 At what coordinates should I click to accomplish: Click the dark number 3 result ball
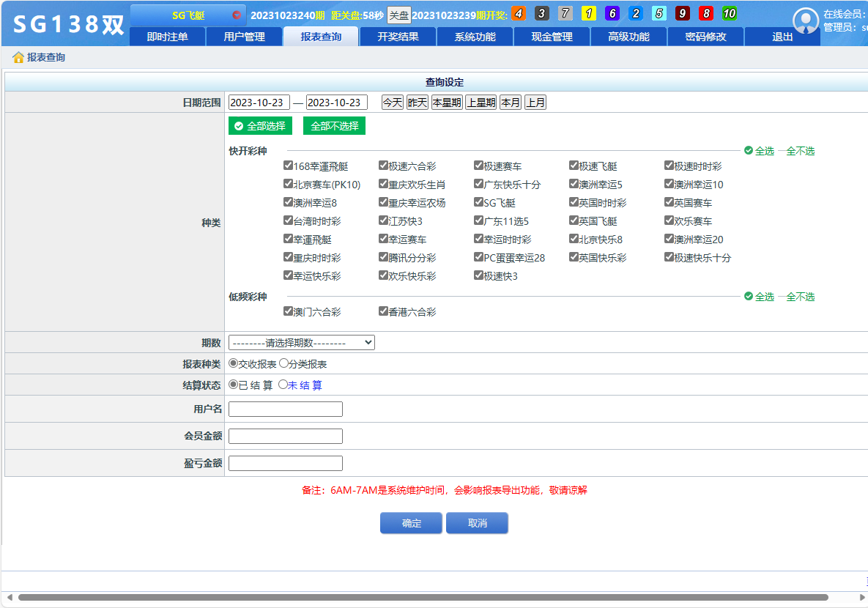(x=542, y=13)
